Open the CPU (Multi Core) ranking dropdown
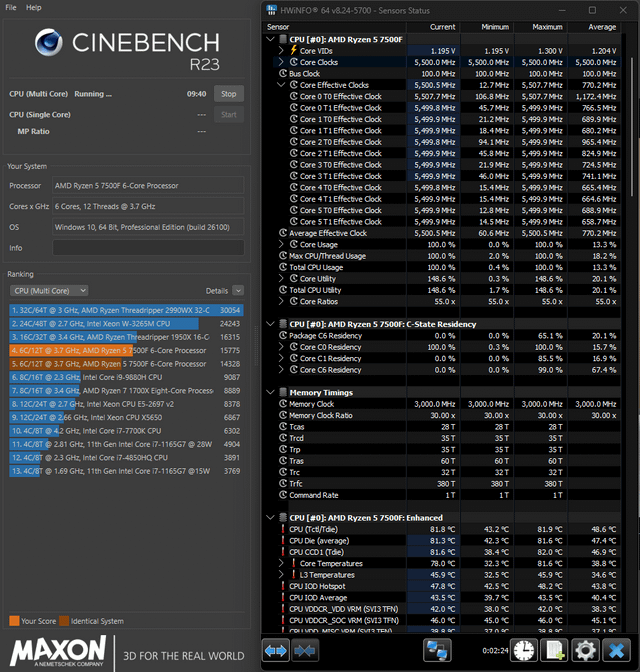This screenshot has height=672, width=640. tap(49, 291)
